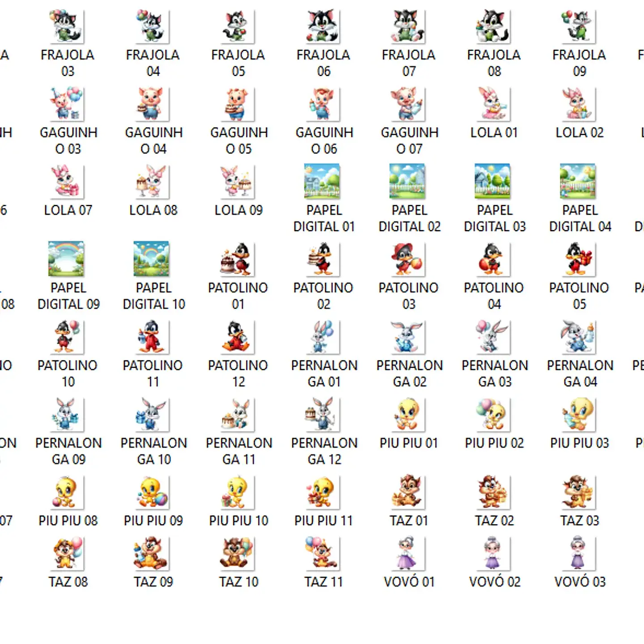The image size is (644, 644).
Task: Choose the FRAJOLA 07 file icon
Action: [409, 26]
